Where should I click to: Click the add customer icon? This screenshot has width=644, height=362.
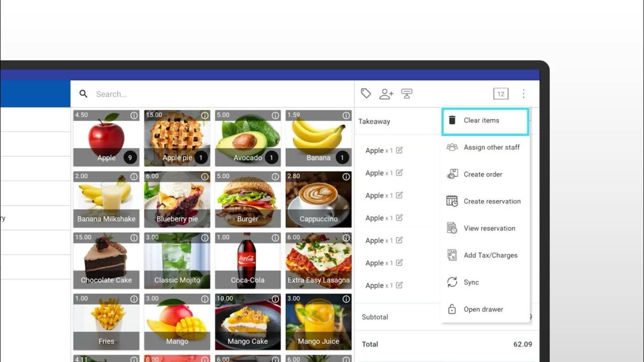[386, 94]
